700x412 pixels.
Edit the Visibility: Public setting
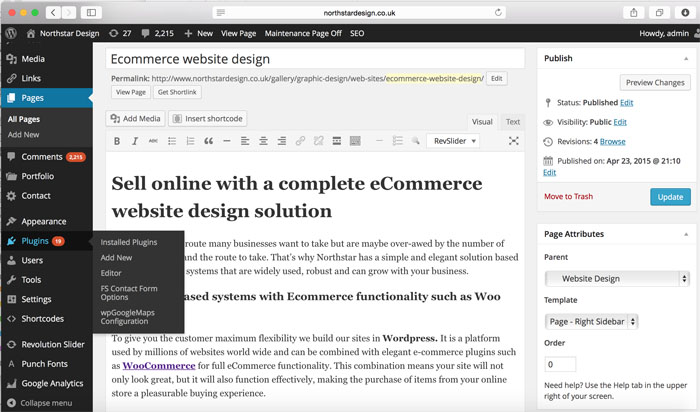tap(620, 122)
